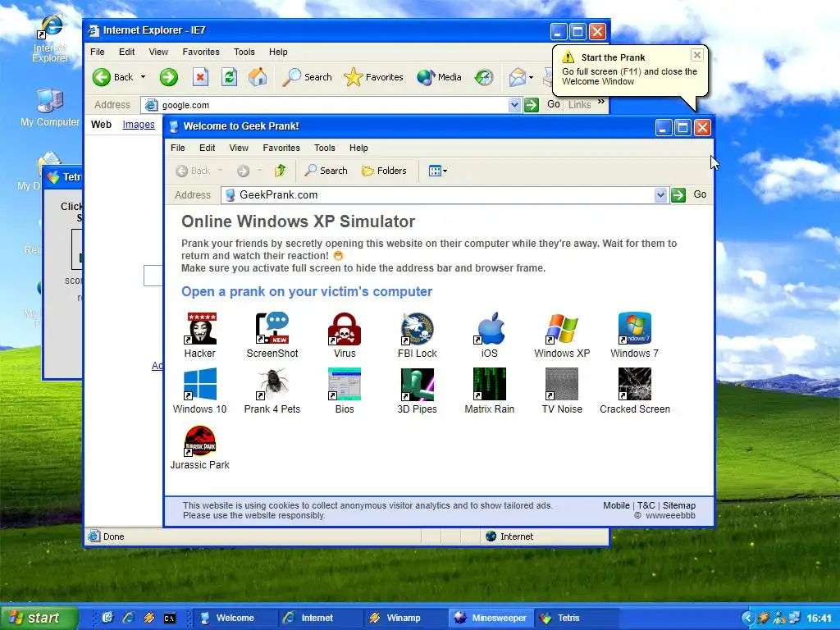Click the Up folder icon in Welcome window
Image resolution: width=840 pixels, height=630 pixels.
point(280,171)
